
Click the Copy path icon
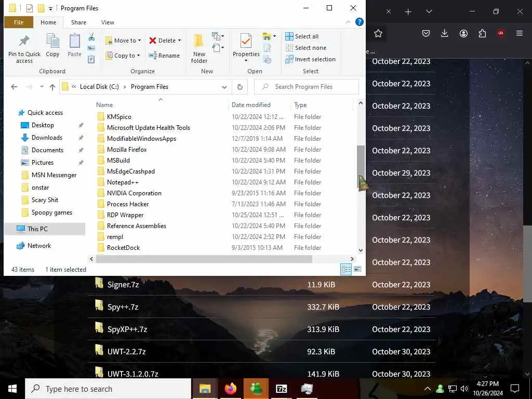click(91, 48)
